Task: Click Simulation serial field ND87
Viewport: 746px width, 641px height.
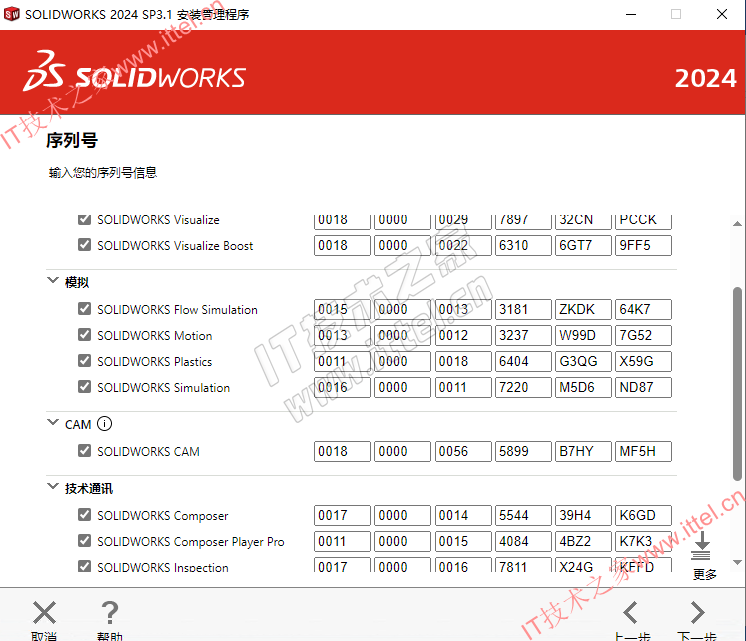Action: coord(643,387)
